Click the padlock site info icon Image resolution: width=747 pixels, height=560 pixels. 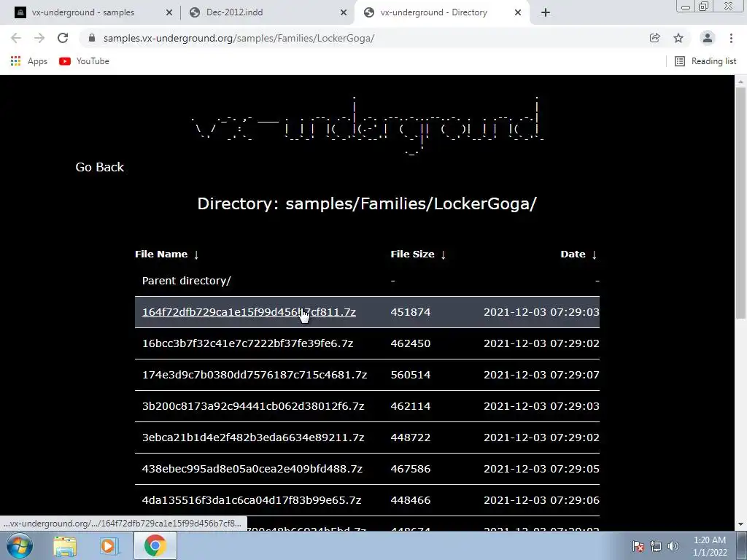click(x=92, y=38)
